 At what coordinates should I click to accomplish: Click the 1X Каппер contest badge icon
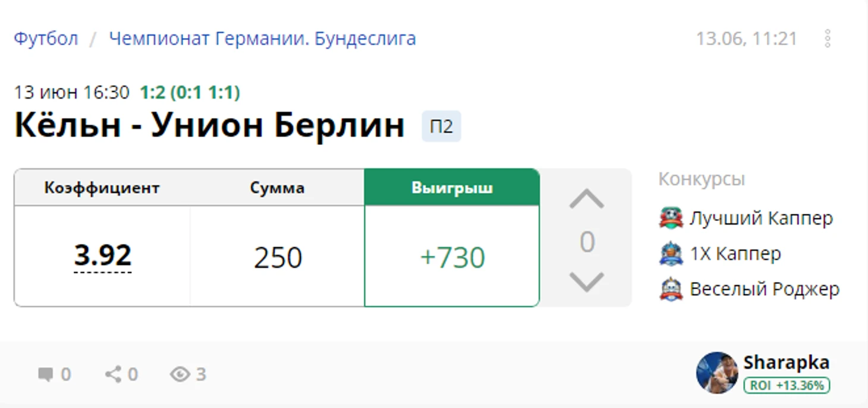coord(671,254)
